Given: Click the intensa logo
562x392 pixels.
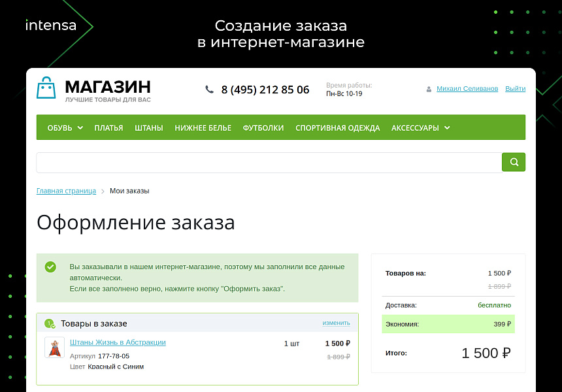Looking at the screenshot, I should click(x=50, y=25).
